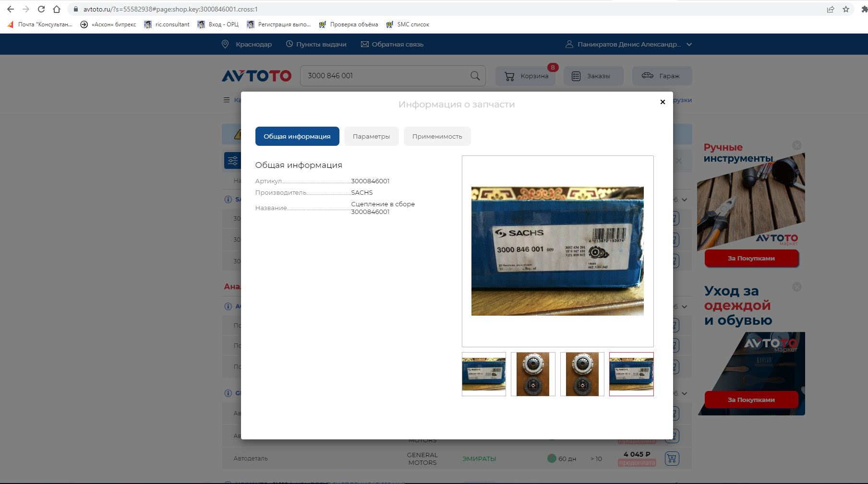This screenshot has height=484, width=868.
Task: Open the Гараж button
Action: coord(662,76)
